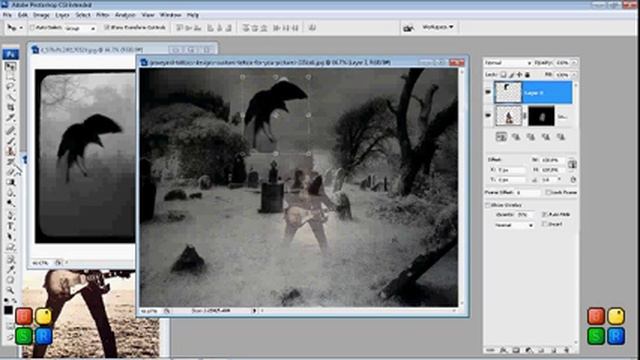Select the fifth clone source icon

click(561, 137)
